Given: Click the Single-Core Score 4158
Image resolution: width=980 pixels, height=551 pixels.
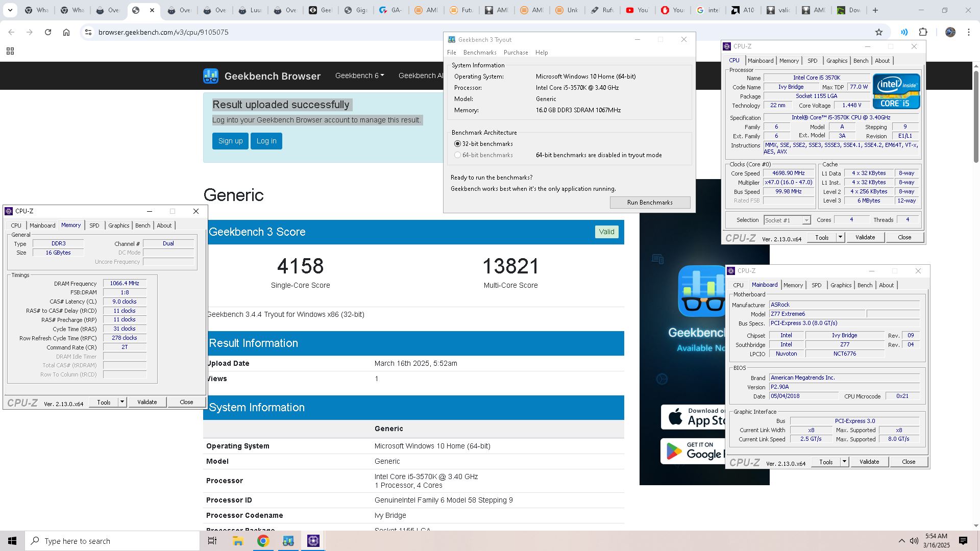Looking at the screenshot, I should tap(300, 266).
